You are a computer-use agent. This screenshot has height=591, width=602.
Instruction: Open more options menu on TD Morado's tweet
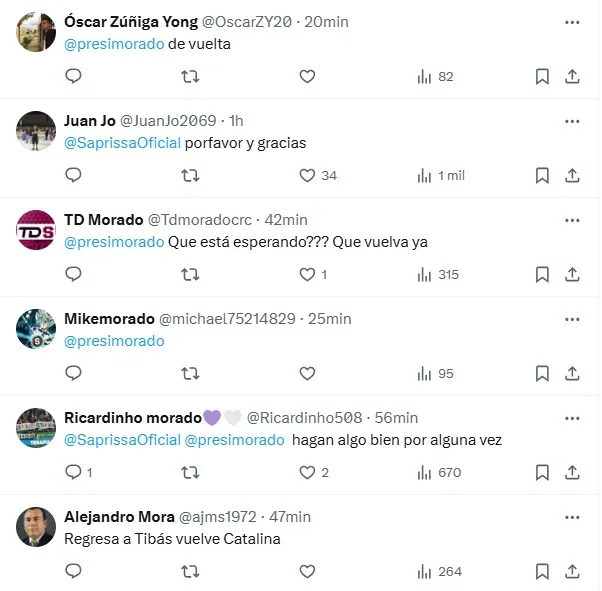[x=572, y=219]
